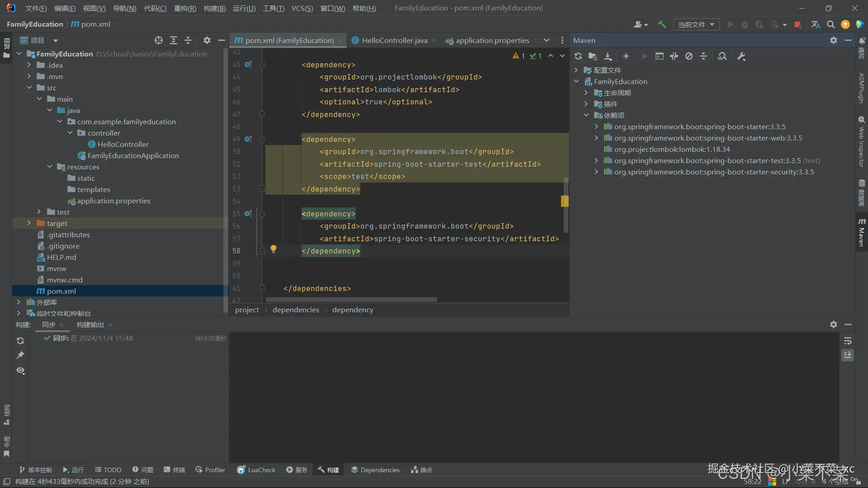Screen dimensions: 868x488
Task: Click the Build hammer icon in top toolbar
Action: (662, 24)
